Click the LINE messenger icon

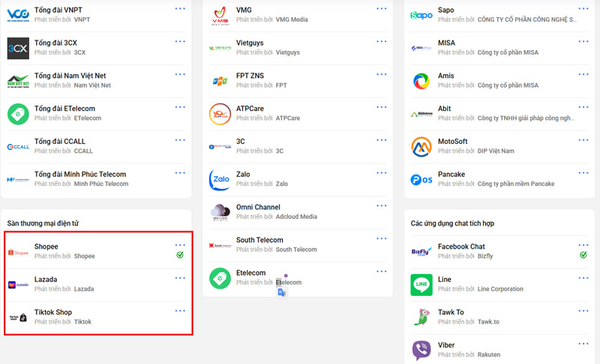[421, 285]
